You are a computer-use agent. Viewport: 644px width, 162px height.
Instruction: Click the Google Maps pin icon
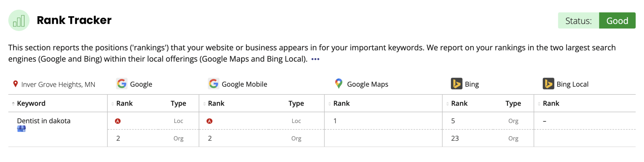pyautogui.click(x=339, y=84)
